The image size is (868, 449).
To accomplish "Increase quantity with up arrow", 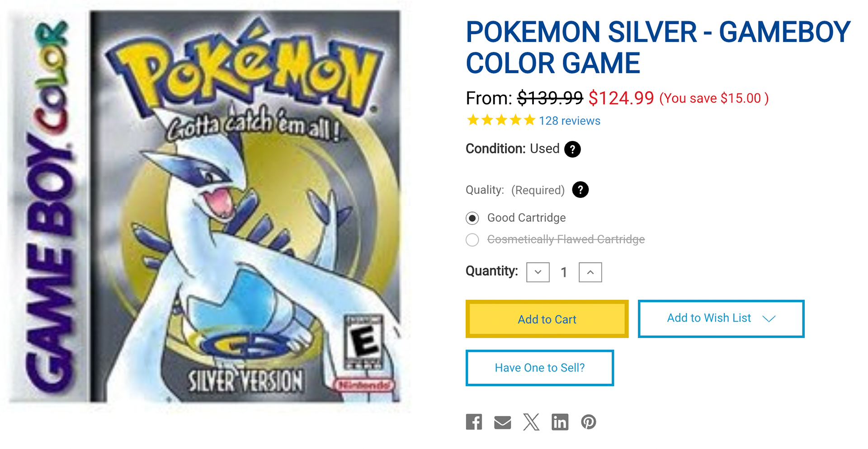I will click(590, 272).
